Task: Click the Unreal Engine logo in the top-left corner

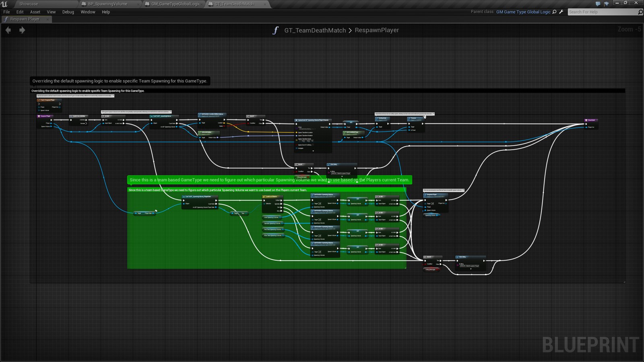Action: 4,3
